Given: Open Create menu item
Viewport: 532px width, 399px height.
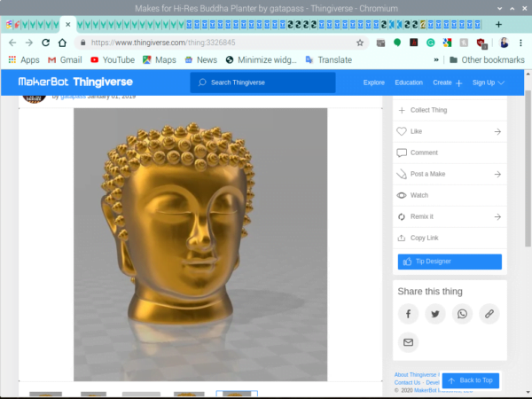Looking at the screenshot, I should coord(447,82).
